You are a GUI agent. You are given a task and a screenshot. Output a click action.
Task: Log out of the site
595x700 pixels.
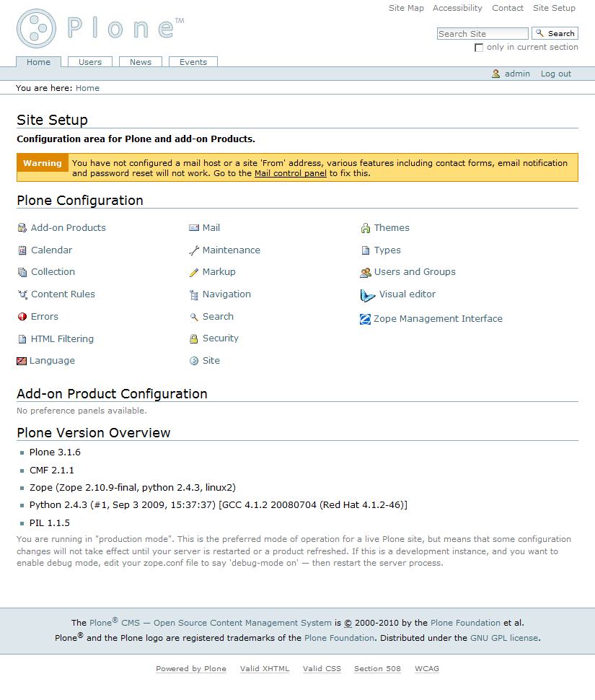tap(556, 74)
